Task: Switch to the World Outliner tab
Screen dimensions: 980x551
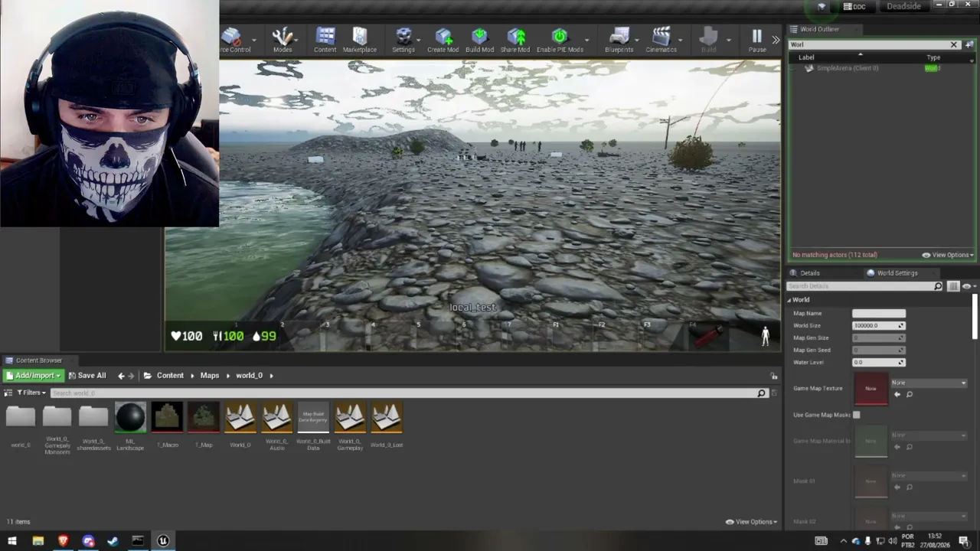Action: pyautogui.click(x=819, y=29)
